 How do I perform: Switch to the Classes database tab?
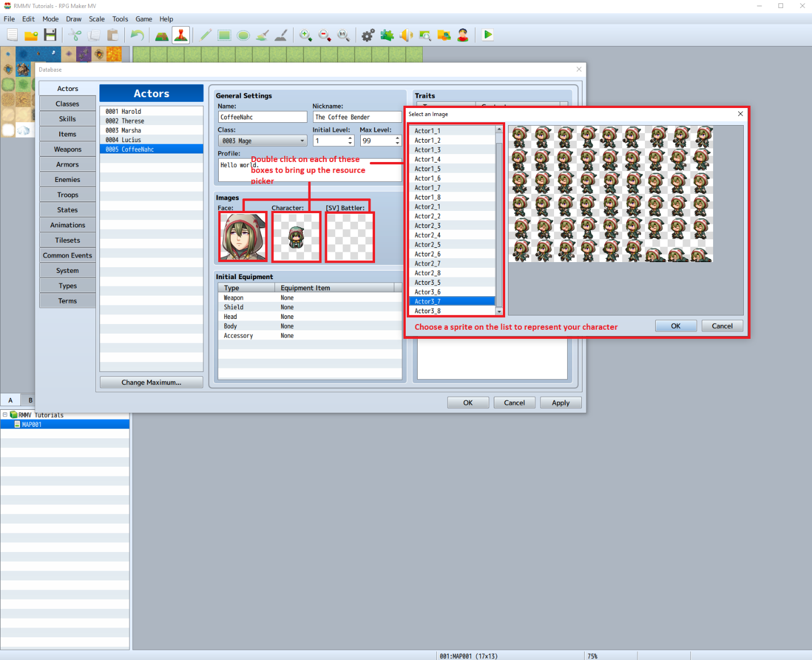(68, 104)
